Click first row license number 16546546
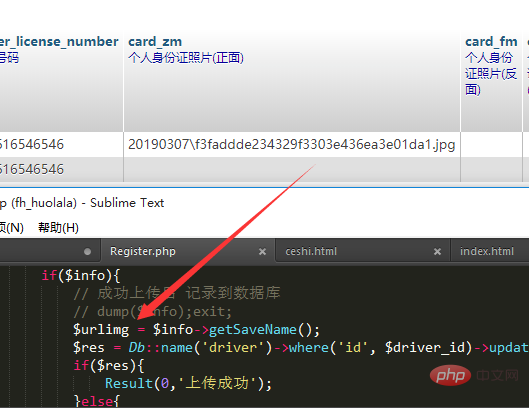This screenshot has height=408, width=529. pyautogui.click(x=32, y=144)
